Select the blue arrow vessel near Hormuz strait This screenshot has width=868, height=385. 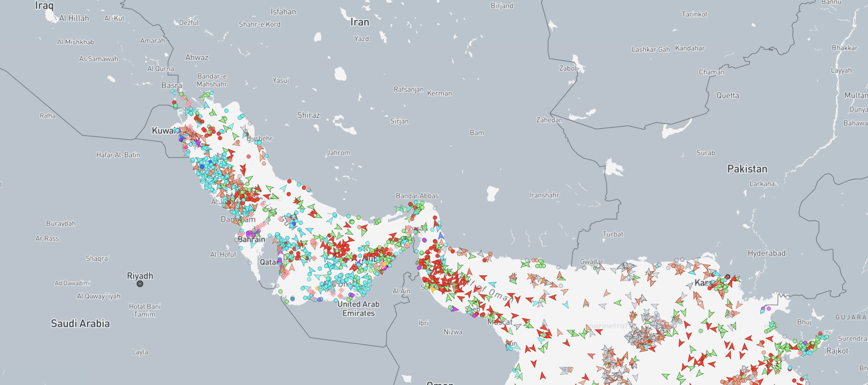[x=441, y=235]
